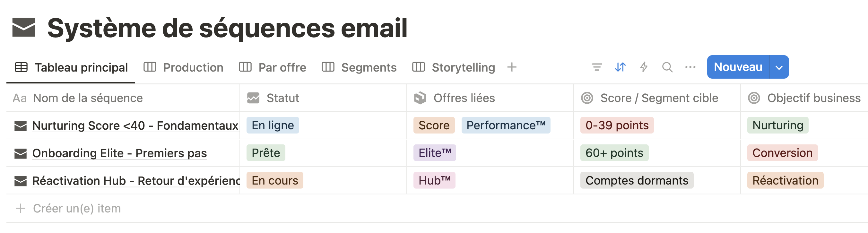The height and width of the screenshot is (233, 868).
Task: Open the Offres liées column header menu
Action: pyautogui.click(x=464, y=98)
